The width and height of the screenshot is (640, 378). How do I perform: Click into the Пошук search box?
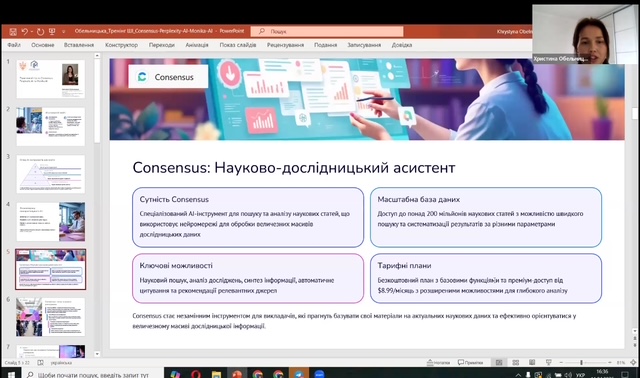coord(327,31)
